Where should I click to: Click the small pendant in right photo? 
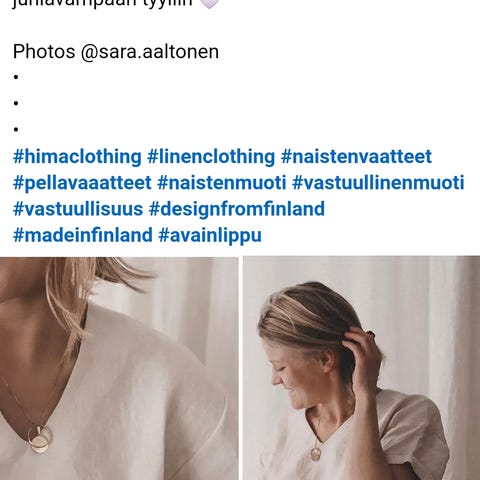pos(316,453)
